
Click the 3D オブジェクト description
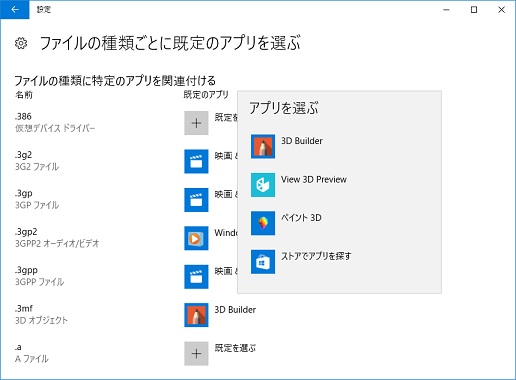tap(41, 320)
